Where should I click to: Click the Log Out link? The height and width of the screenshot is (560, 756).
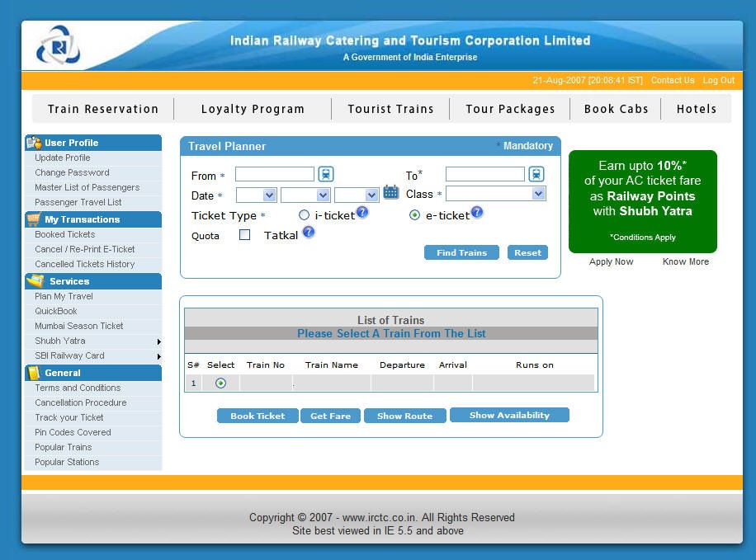718,81
